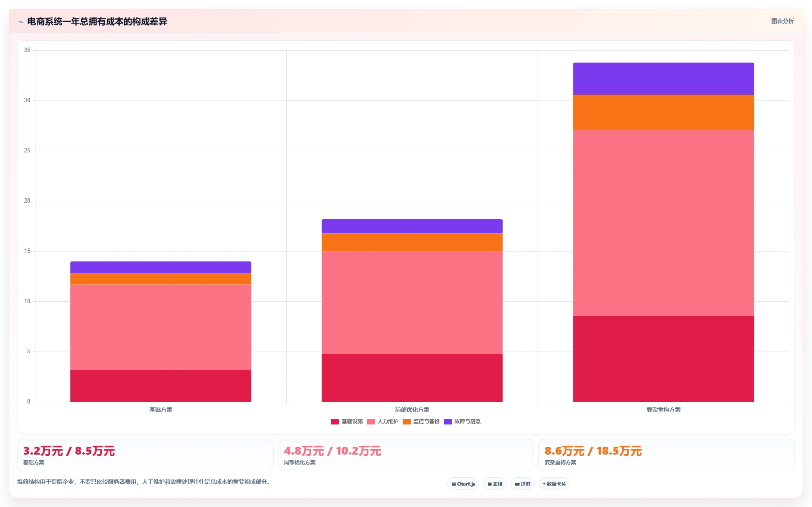Click the red 基础设施 segment of 基础方案 bar
This screenshot has height=507, width=812.
click(x=161, y=386)
